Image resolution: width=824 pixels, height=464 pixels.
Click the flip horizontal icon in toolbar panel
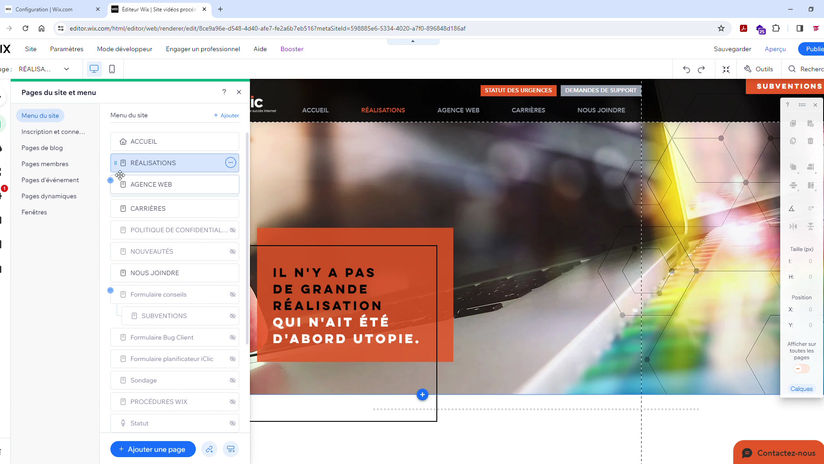[792, 226]
